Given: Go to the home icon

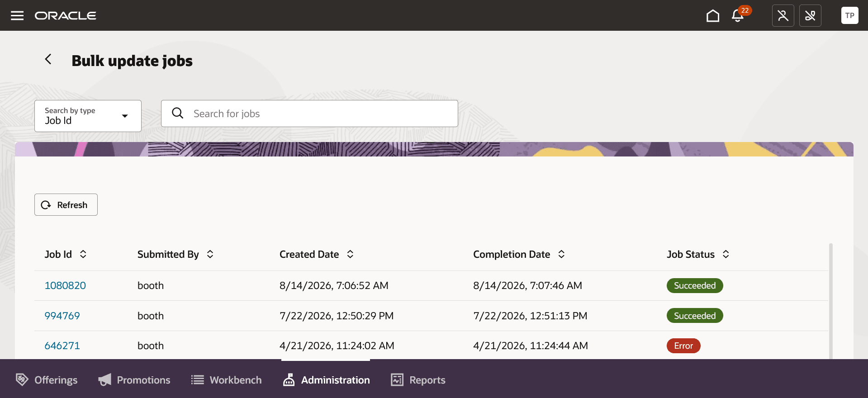Looking at the screenshot, I should pos(713,16).
